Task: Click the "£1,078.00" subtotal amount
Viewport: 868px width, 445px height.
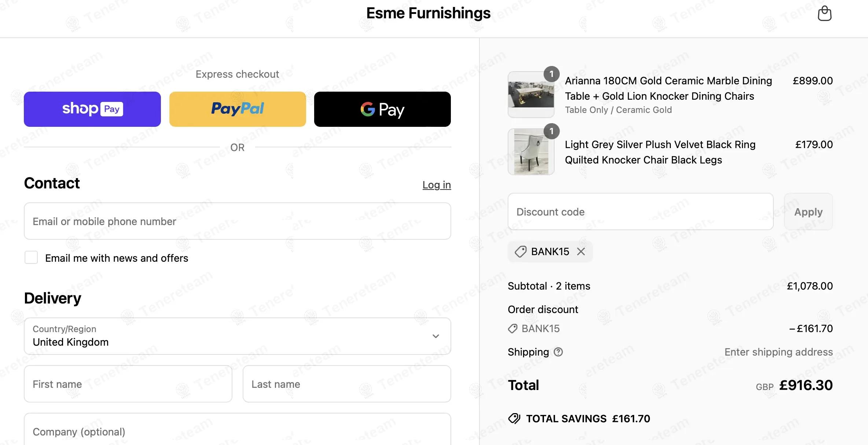Action: (810, 286)
